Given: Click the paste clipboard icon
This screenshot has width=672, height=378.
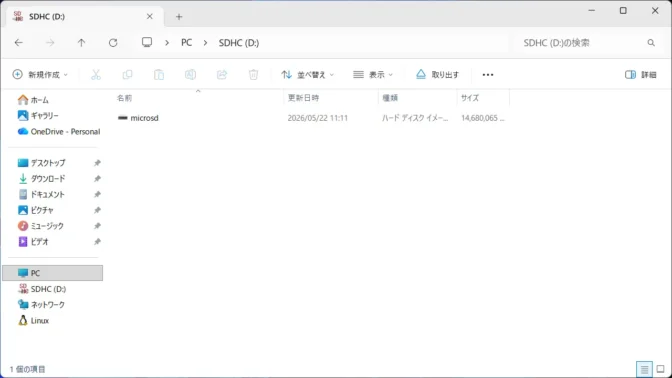Looking at the screenshot, I should (159, 75).
